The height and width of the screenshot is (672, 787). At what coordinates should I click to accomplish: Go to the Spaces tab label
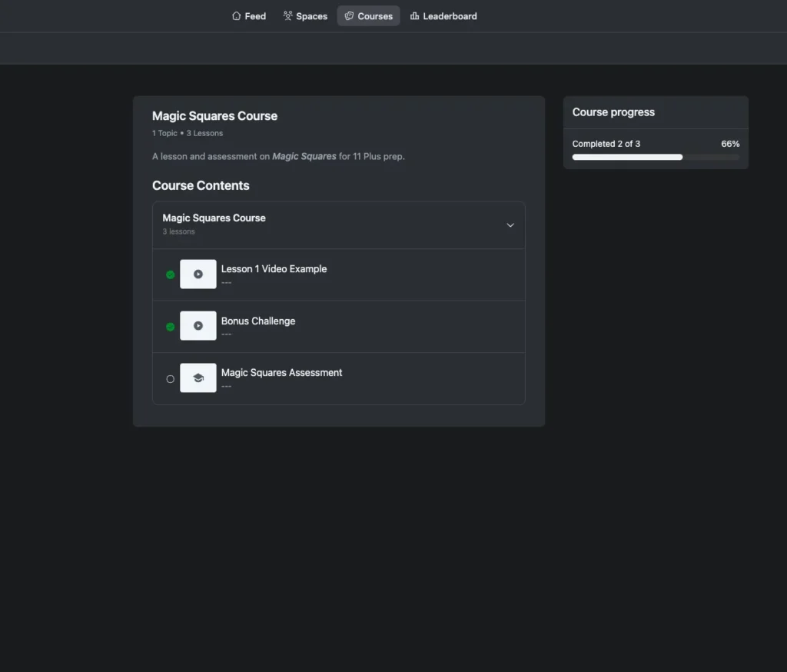point(311,16)
